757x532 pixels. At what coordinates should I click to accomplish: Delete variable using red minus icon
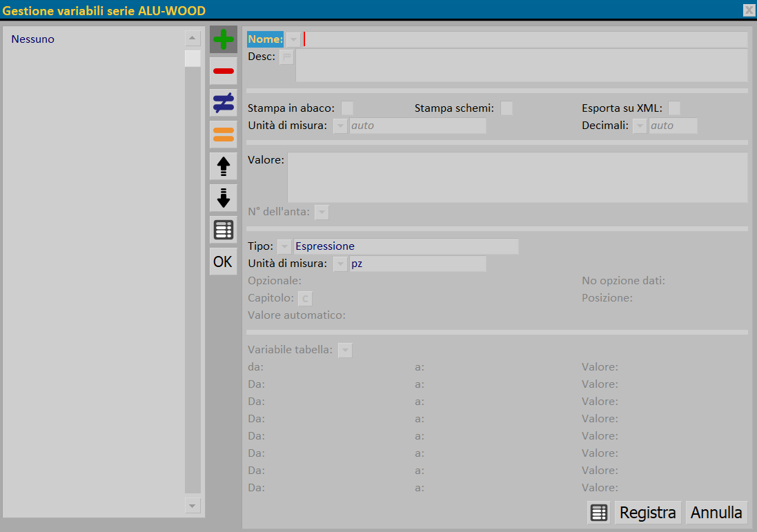pyautogui.click(x=223, y=71)
